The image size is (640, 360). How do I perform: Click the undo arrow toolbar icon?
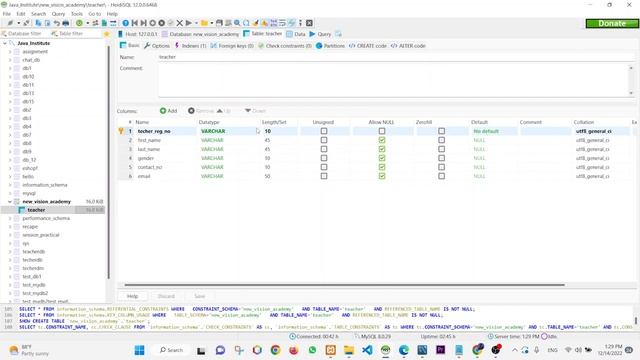56,23
